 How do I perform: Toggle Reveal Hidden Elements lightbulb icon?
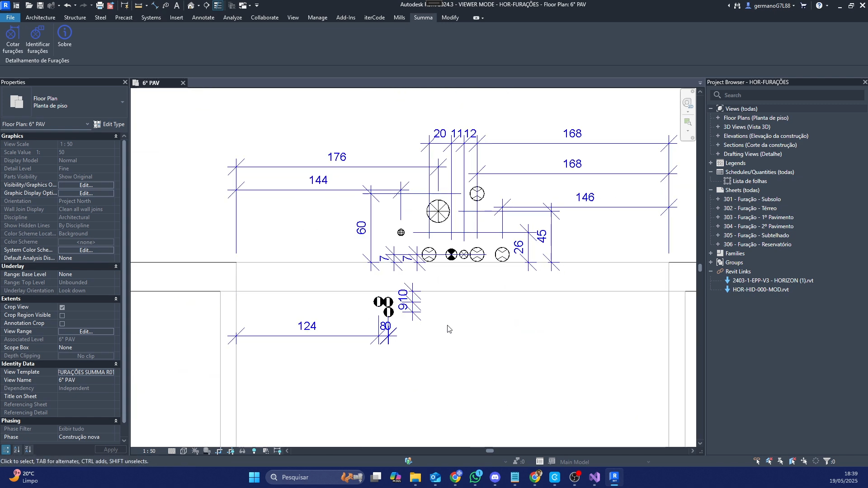click(x=254, y=451)
